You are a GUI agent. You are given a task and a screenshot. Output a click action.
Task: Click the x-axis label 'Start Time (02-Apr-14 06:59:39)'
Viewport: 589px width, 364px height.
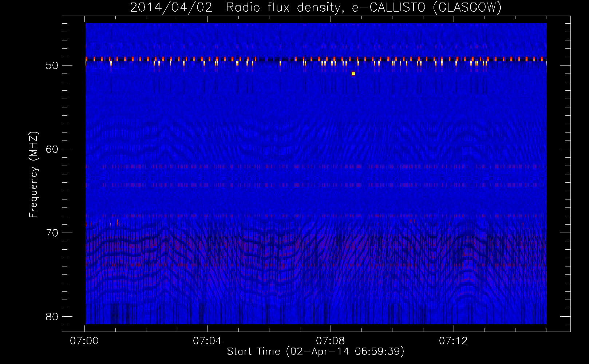coord(316,352)
